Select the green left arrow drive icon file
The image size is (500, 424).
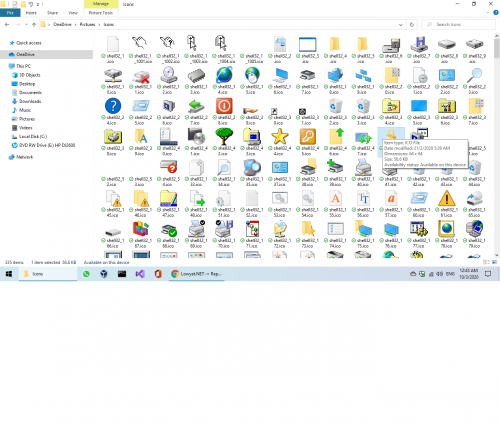coord(196,111)
